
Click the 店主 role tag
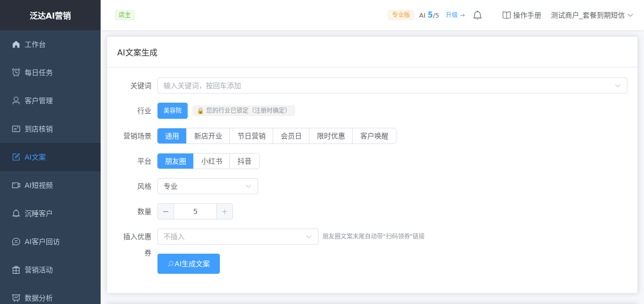[125, 15]
